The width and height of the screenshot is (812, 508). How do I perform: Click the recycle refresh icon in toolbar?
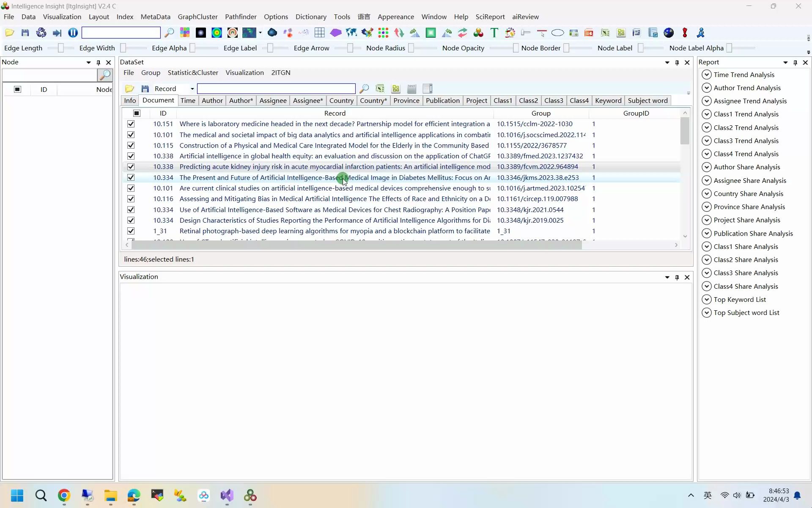(41, 33)
